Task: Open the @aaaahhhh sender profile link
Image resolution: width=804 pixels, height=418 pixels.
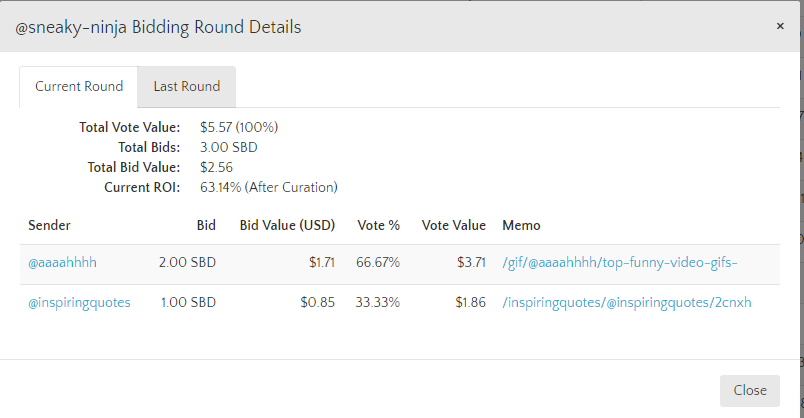Action: 62,262
